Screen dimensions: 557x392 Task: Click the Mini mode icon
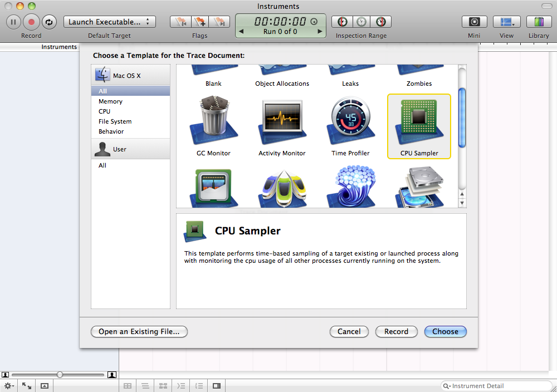474,22
